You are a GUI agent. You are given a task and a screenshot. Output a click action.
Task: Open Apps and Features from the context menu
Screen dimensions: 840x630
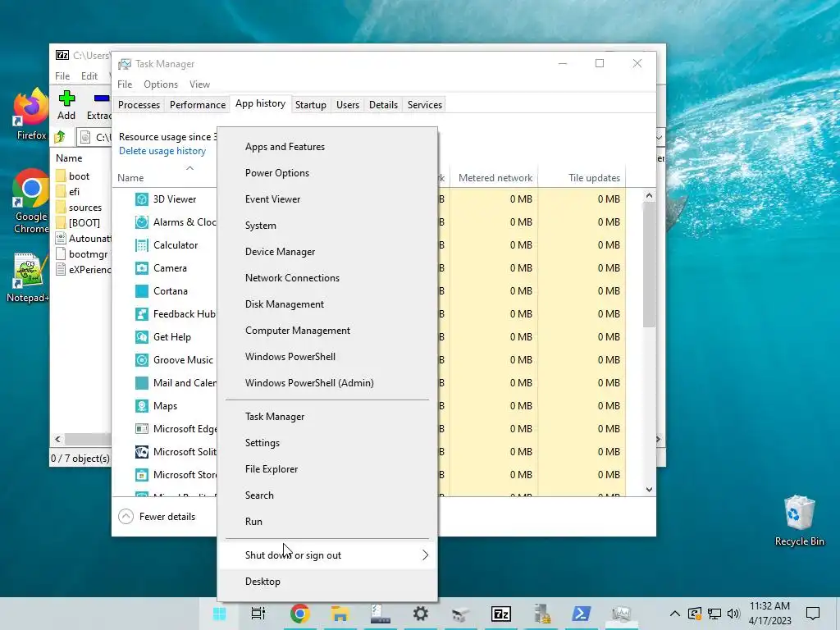[x=327, y=147]
